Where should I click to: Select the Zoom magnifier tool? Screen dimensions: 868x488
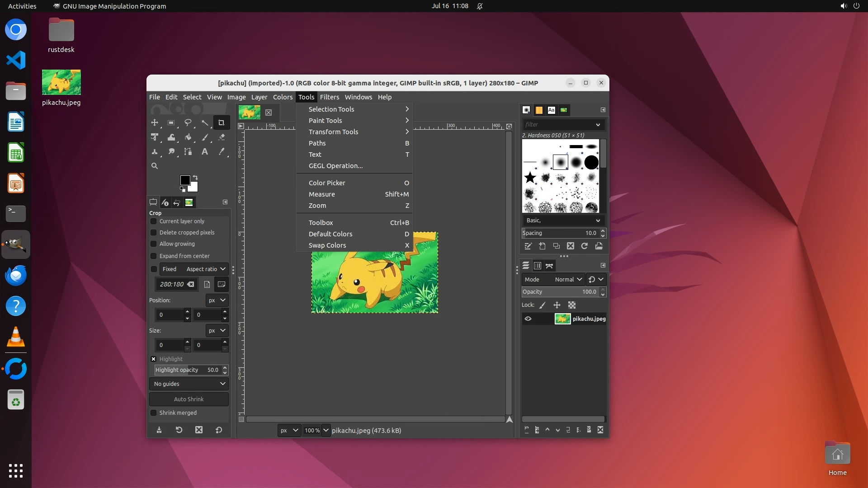(x=155, y=166)
